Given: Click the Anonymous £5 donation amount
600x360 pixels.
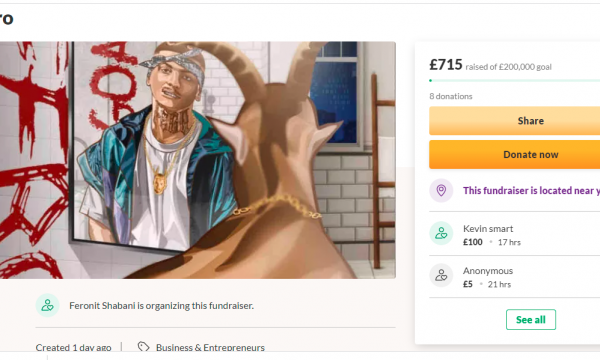Looking at the screenshot, I should [468, 284].
